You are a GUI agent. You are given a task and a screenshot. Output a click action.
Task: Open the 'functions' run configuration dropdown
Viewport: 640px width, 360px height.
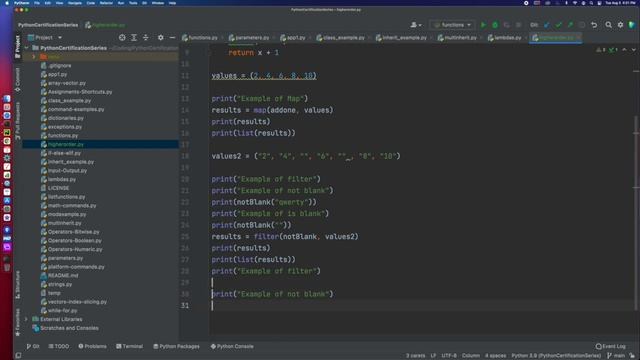[452, 25]
